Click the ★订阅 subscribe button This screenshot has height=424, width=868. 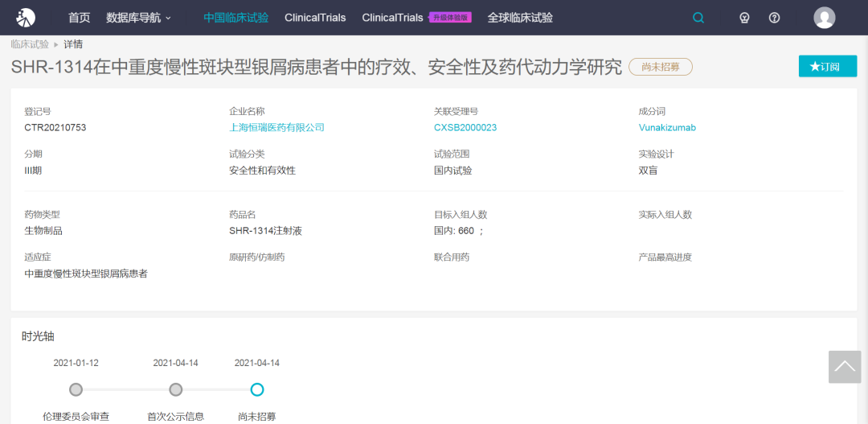(827, 66)
